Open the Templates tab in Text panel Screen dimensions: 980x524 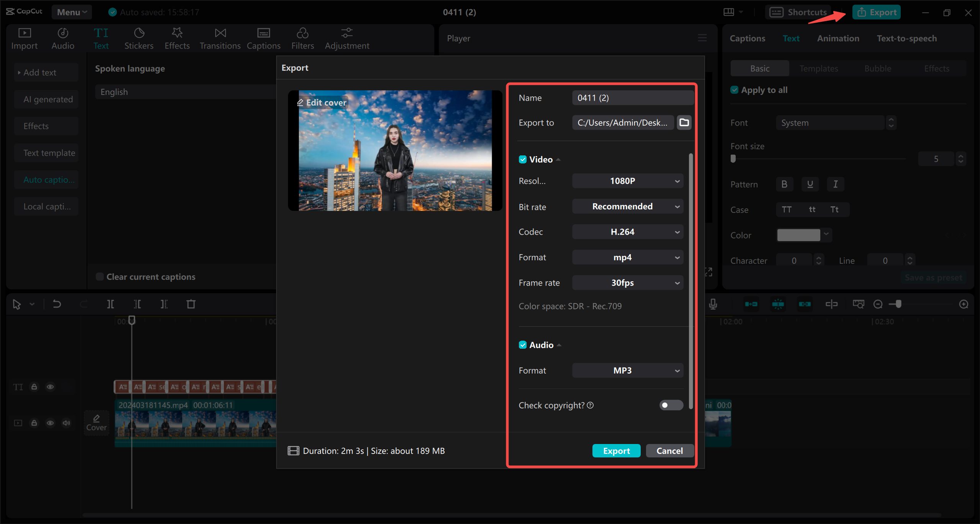(818, 68)
